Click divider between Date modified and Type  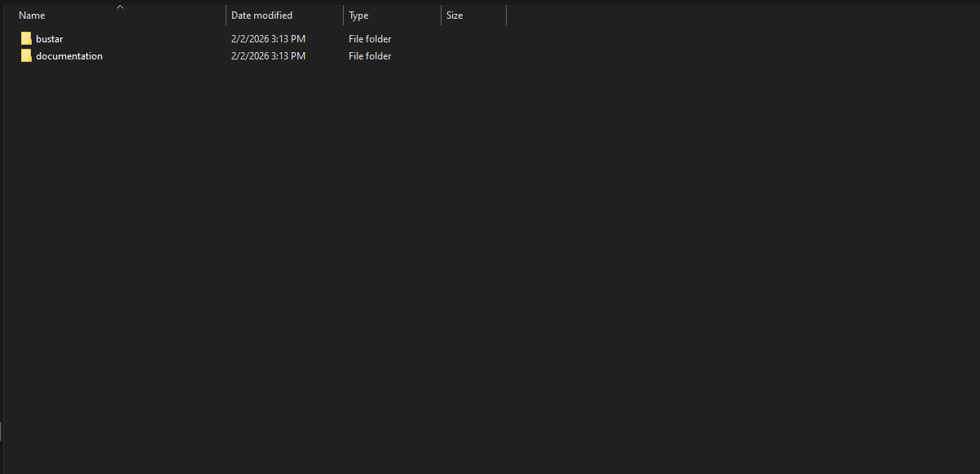coord(343,15)
